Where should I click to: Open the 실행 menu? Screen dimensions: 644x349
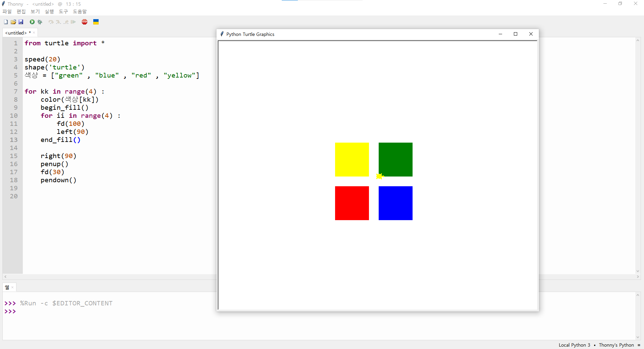[x=49, y=11]
